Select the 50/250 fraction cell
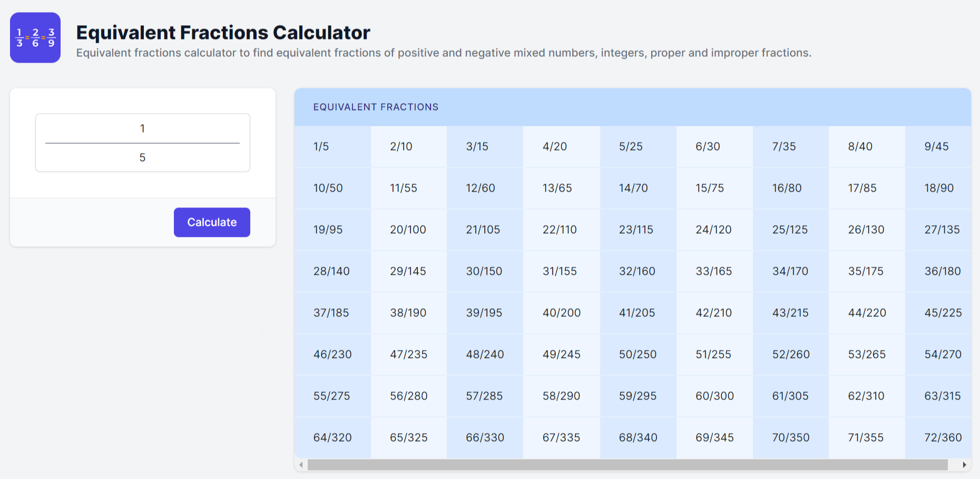The image size is (980, 479). tap(638, 354)
